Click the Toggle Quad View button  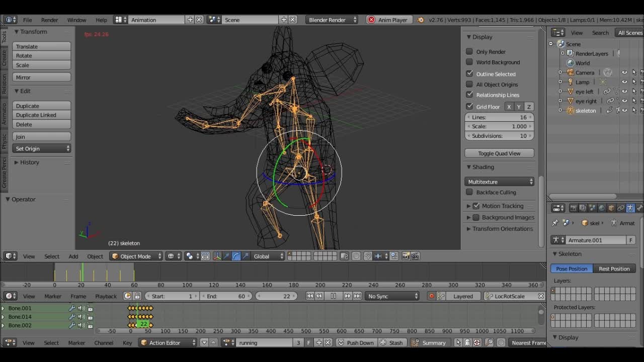pyautogui.click(x=499, y=153)
